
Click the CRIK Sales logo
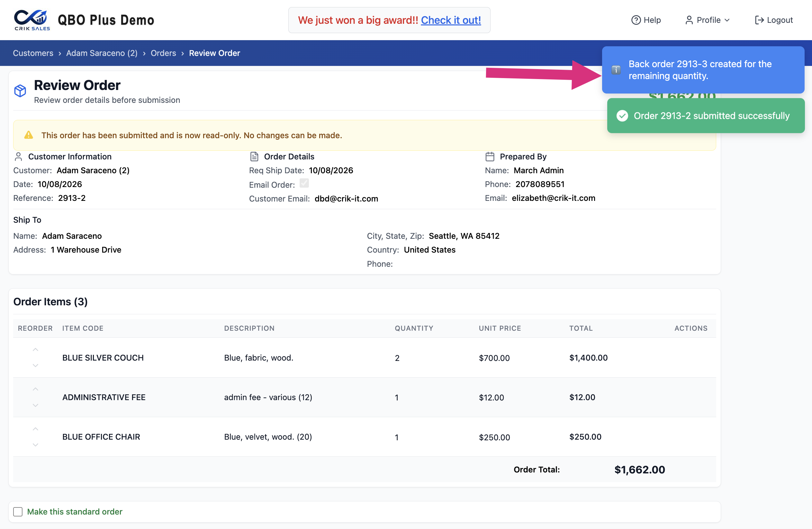pos(32,20)
